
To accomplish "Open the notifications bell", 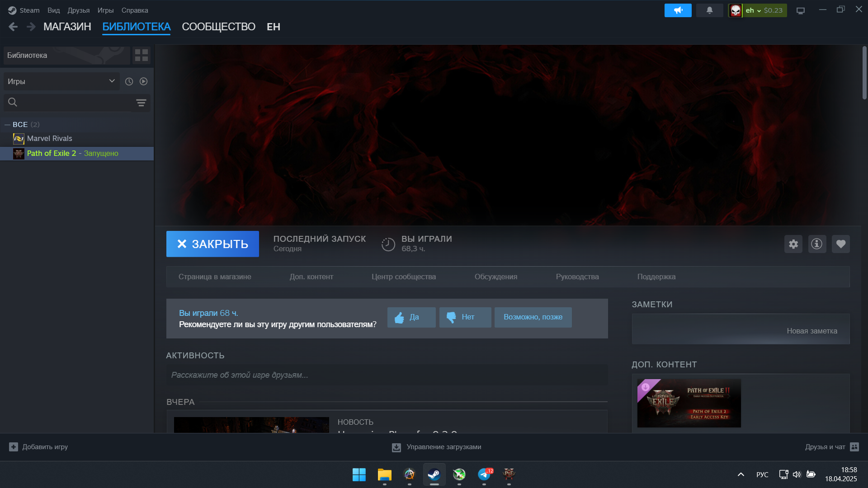I will tap(709, 10).
